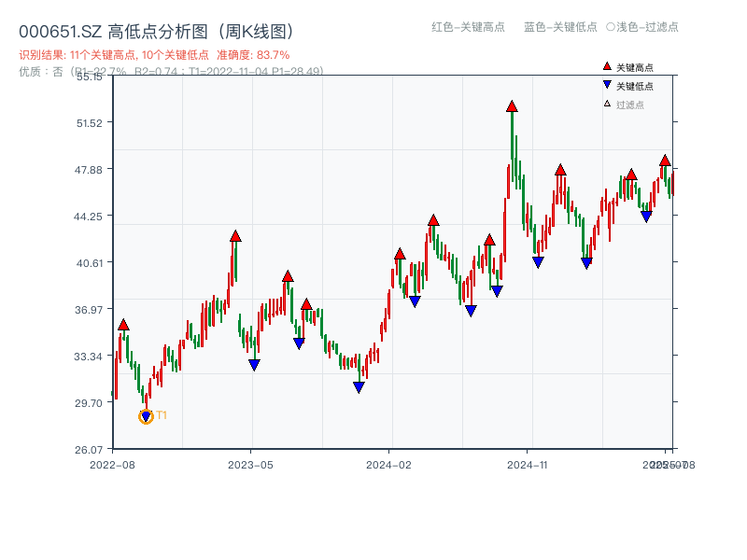Click the red triangle icon beside 关键高点 legend
The height and width of the screenshot is (560, 747).
607,66
